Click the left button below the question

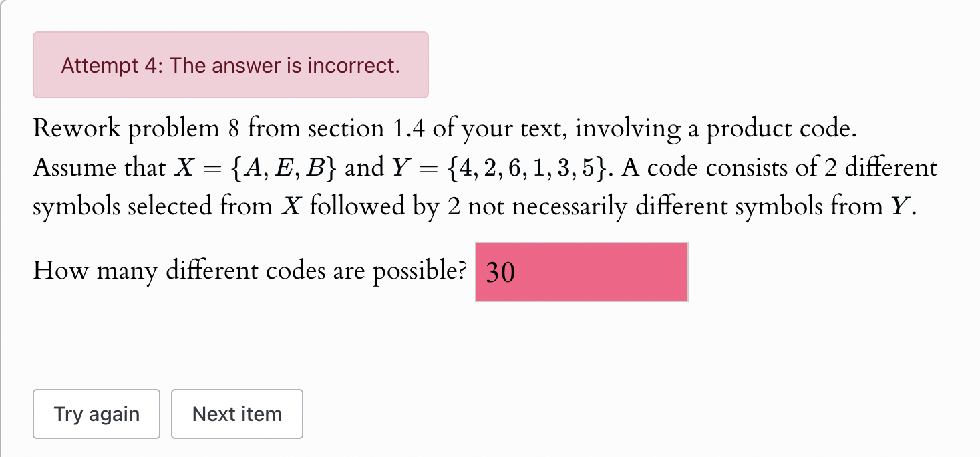coord(96,414)
